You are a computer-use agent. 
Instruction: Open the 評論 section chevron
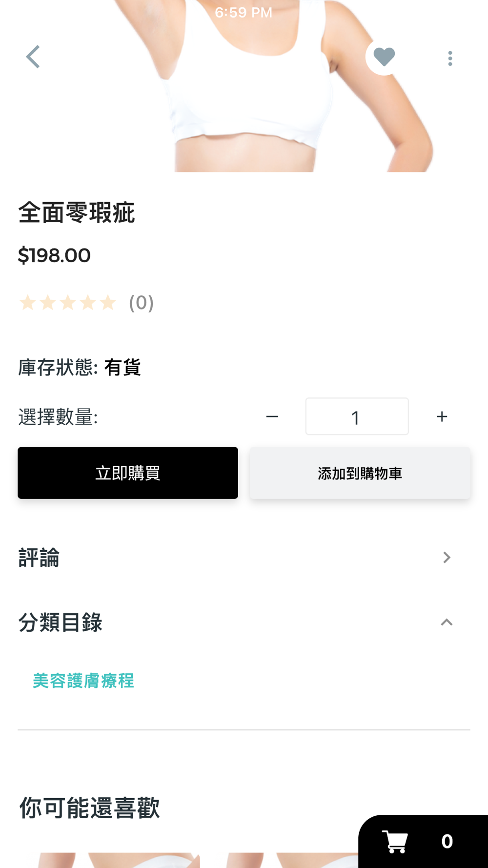(447, 558)
